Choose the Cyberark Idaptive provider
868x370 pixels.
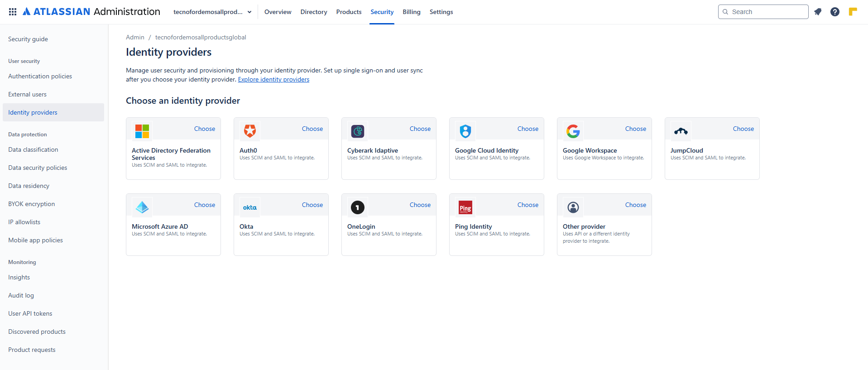point(420,129)
